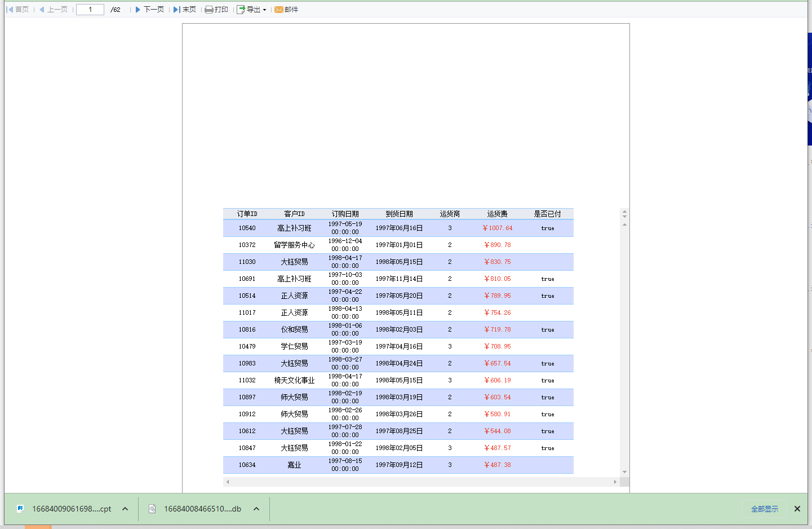The width and height of the screenshot is (812, 529).
Task: Click the page number input field
Action: (90, 10)
